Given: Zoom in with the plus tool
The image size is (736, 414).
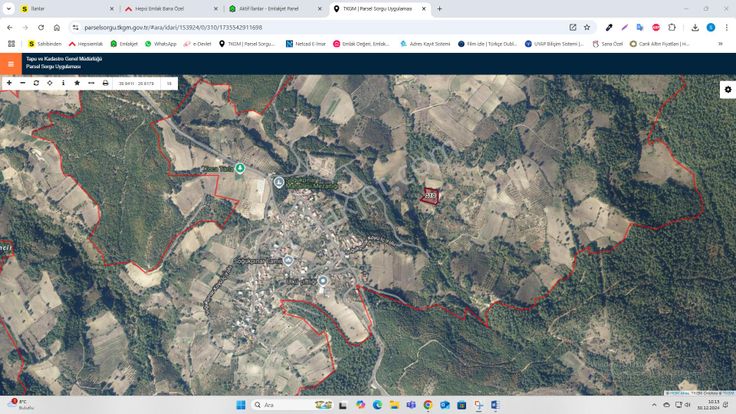Looking at the screenshot, I should coord(9,83).
